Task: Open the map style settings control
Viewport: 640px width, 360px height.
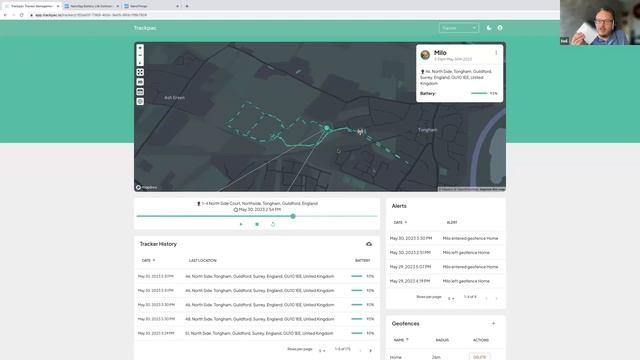Action: point(140,102)
